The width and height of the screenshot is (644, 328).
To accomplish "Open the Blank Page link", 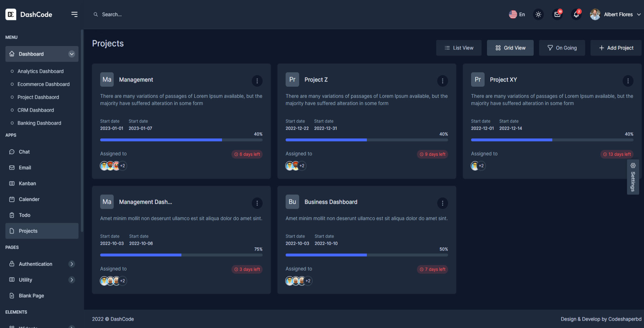I will coord(31,296).
